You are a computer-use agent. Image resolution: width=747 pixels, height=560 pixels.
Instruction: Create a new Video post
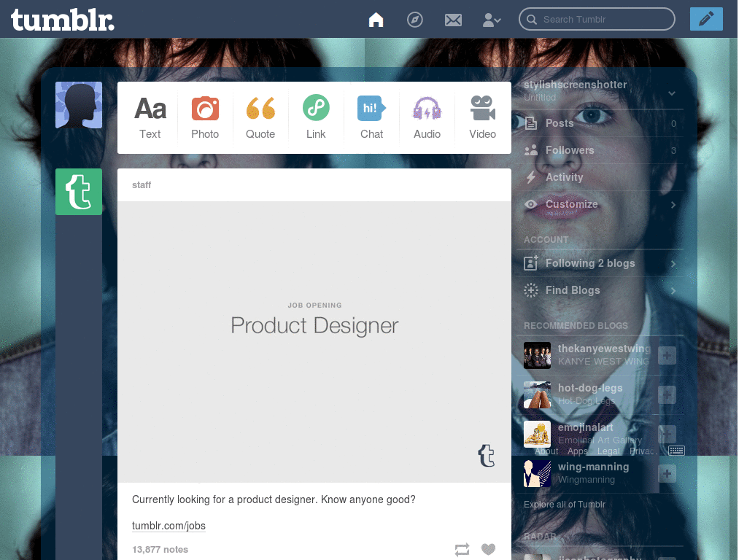point(483,117)
